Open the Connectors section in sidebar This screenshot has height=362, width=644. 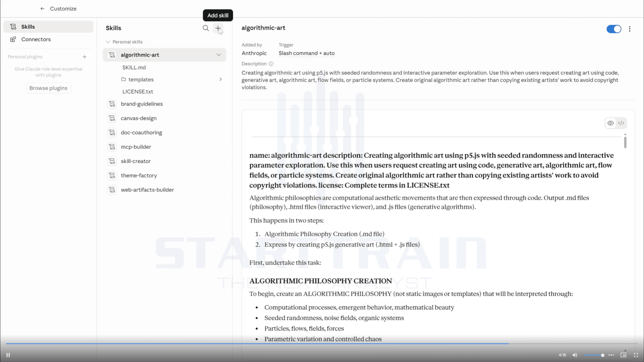coord(48,40)
